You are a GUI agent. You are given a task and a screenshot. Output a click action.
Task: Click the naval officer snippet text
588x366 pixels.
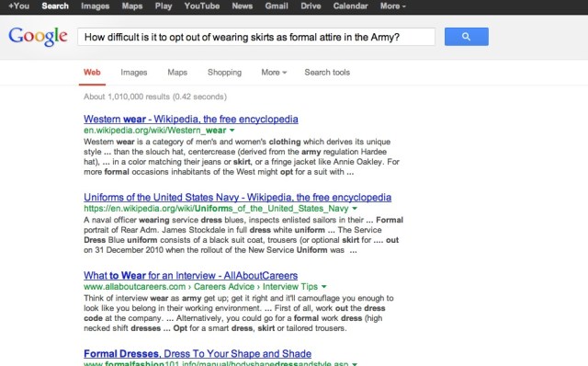click(x=243, y=235)
